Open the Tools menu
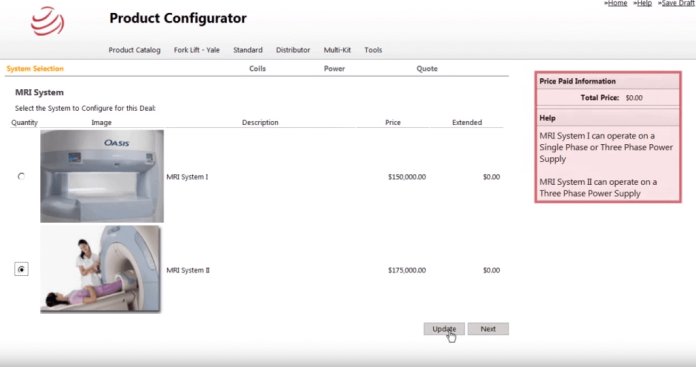696x367 pixels. pos(373,50)
